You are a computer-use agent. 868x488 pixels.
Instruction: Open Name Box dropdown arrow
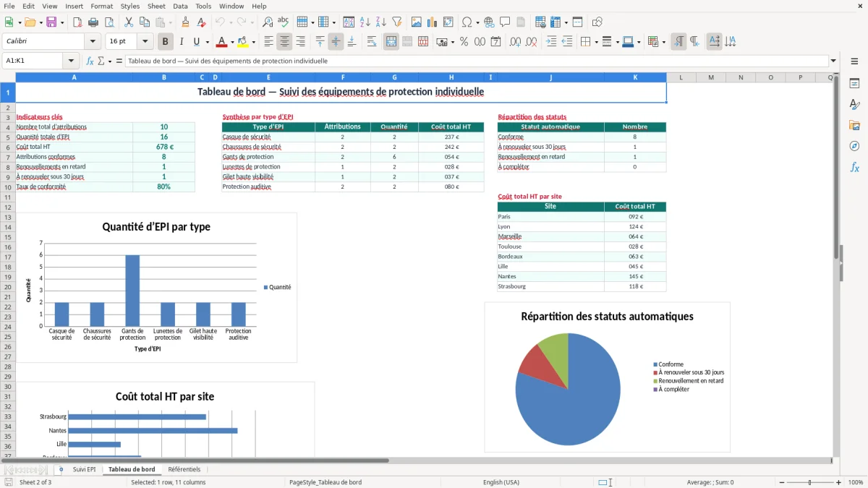click(x=71, y=61)
